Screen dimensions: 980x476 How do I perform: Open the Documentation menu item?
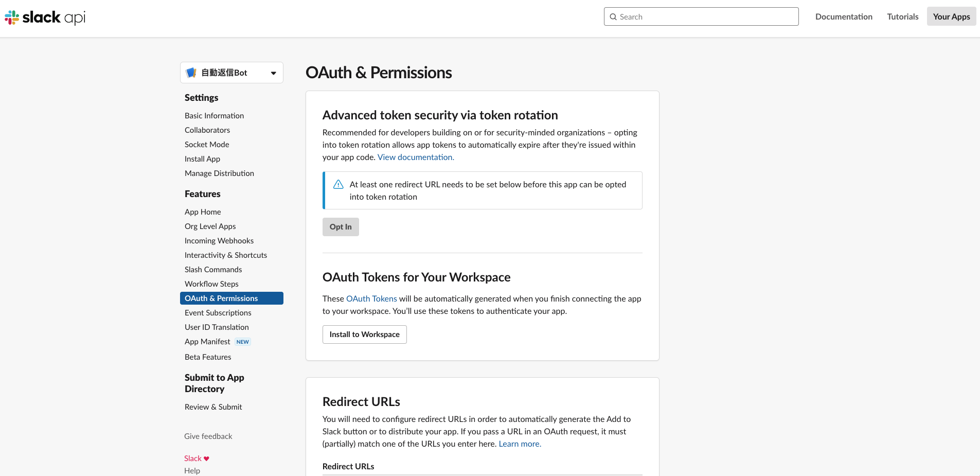coord(843,16)
